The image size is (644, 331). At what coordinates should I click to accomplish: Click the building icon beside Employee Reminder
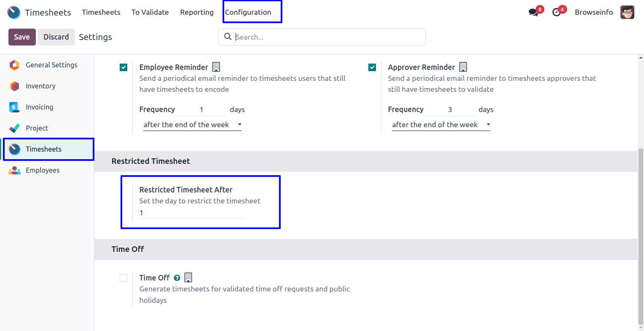[x=216, y=67]
